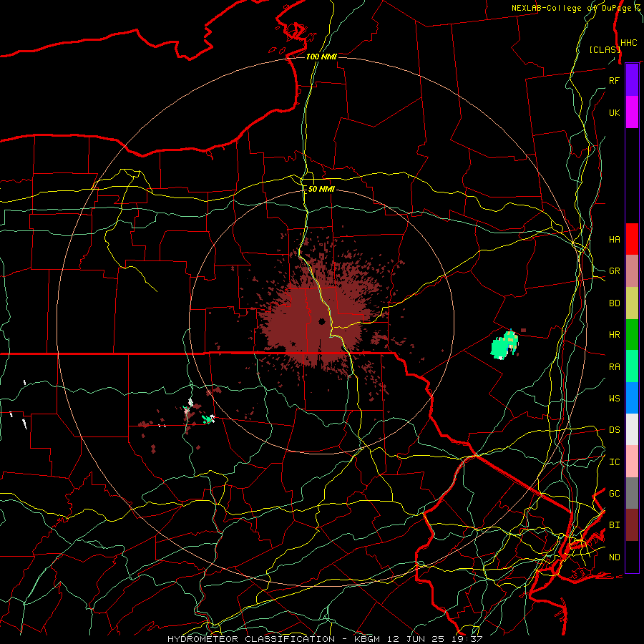This screenshot has width=644, height=644.
Task: Click the GR legend label
Action: [x=614, y=271]
